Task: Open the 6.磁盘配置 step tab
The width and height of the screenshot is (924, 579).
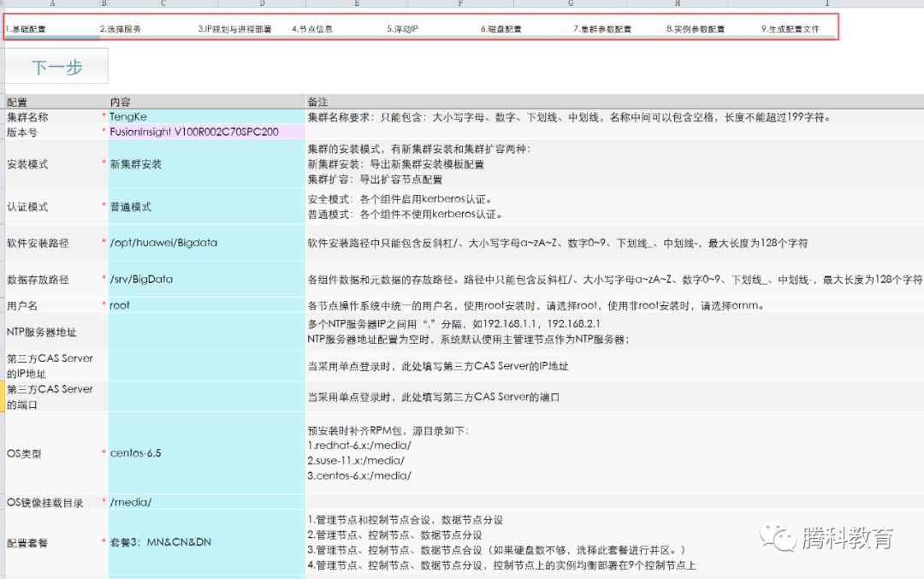Action: (500, 29)
